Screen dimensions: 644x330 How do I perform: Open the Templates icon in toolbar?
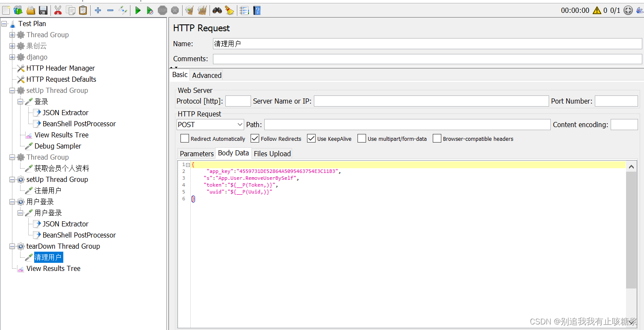pyautogui.click(x=18, y=10)
